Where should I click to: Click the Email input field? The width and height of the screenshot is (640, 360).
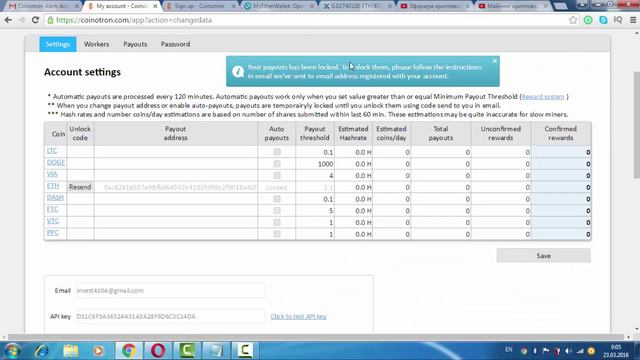pyautogui.click(x=170, y=291)
